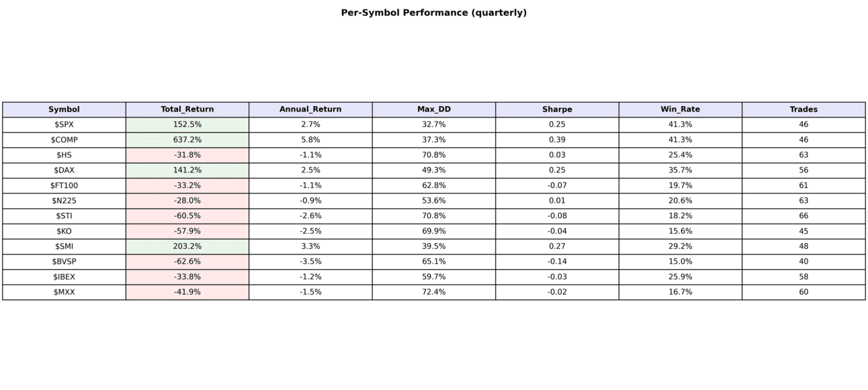Click the Per-Symbol Performance title
This screenshot has height=390, width=868.
433,13
